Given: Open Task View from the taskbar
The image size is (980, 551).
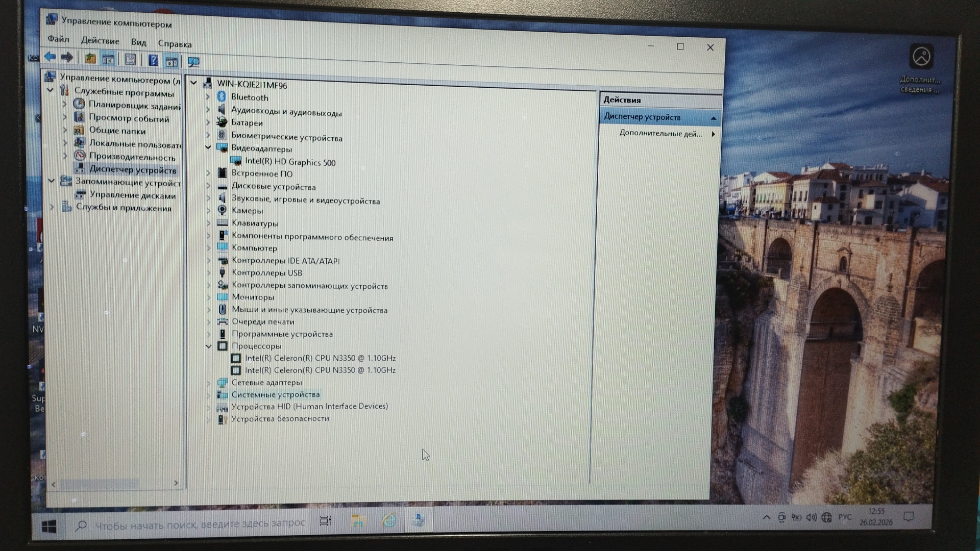Looking at the screenshot, I should 325,521.
